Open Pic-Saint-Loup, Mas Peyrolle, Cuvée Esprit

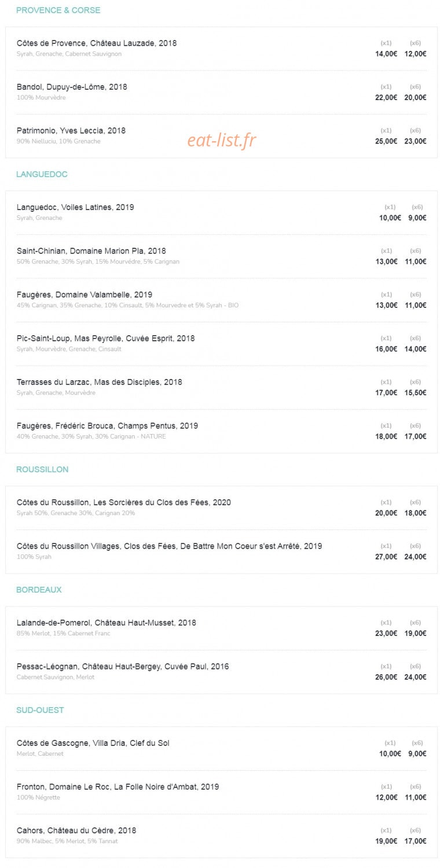pos(106,339)
